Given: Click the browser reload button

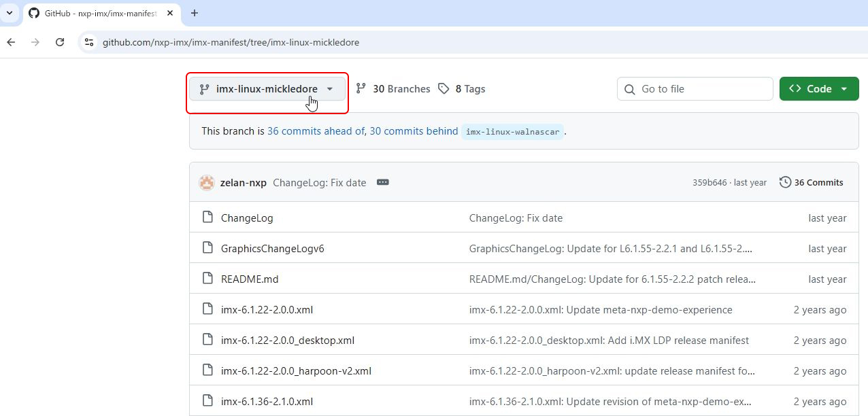Looking at the screenshot, I should [x=60, y=42].
